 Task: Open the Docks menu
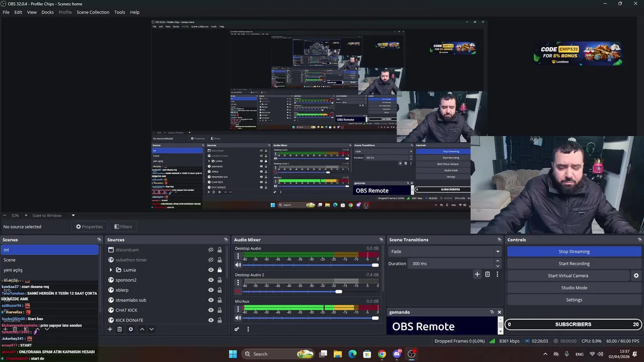[47, 12]
